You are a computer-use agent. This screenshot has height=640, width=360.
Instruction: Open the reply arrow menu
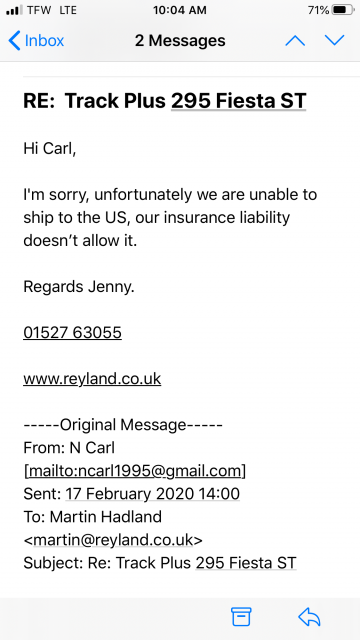click(309, 617)
